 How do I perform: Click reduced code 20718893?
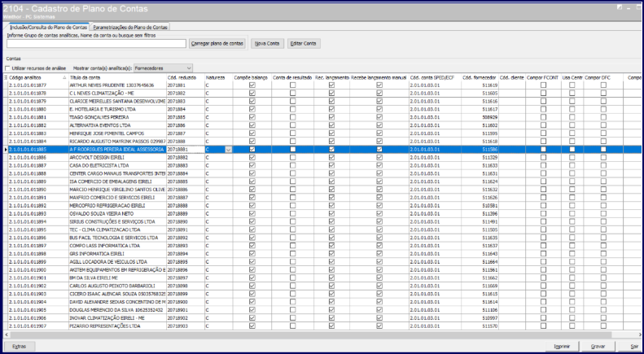tap(186, 246)
